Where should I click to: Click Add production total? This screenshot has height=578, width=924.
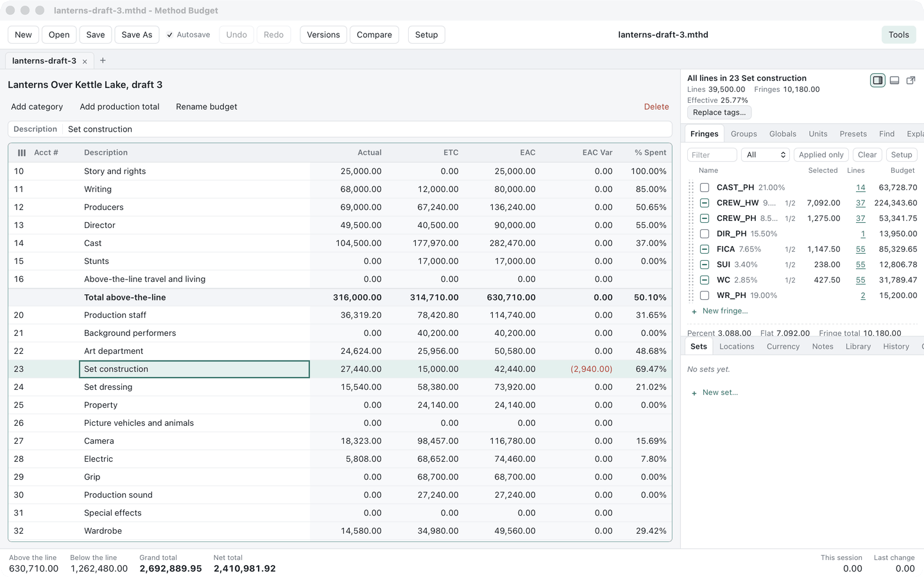119,107
